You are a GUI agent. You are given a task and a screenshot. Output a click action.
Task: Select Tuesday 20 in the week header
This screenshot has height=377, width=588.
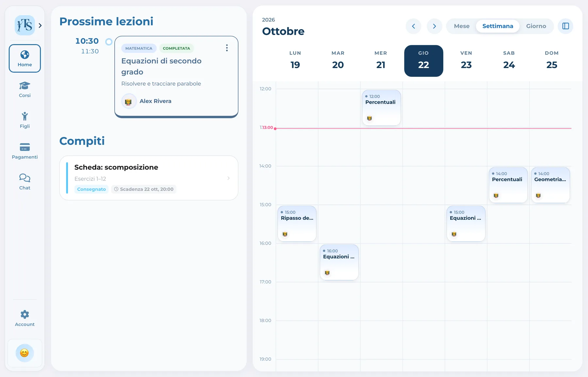coord(338,61)
